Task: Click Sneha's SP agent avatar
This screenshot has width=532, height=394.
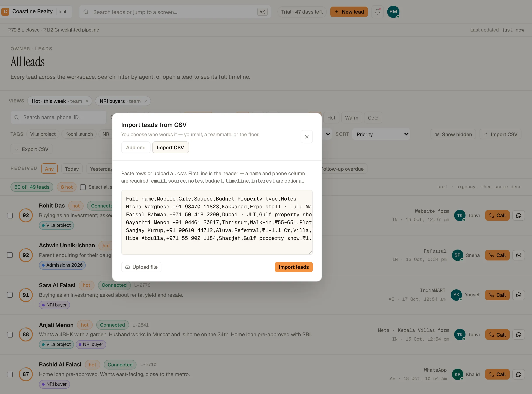Action: (x=457, y=255)
